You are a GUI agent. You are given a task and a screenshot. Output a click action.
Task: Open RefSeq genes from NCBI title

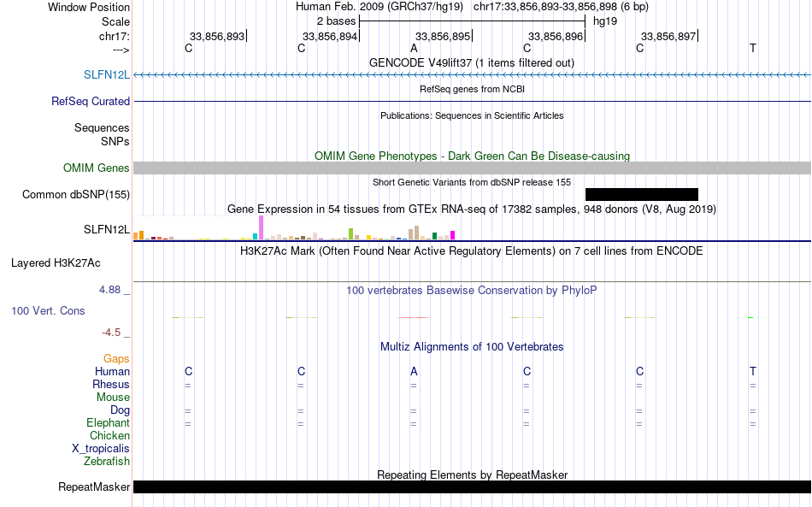472,89
